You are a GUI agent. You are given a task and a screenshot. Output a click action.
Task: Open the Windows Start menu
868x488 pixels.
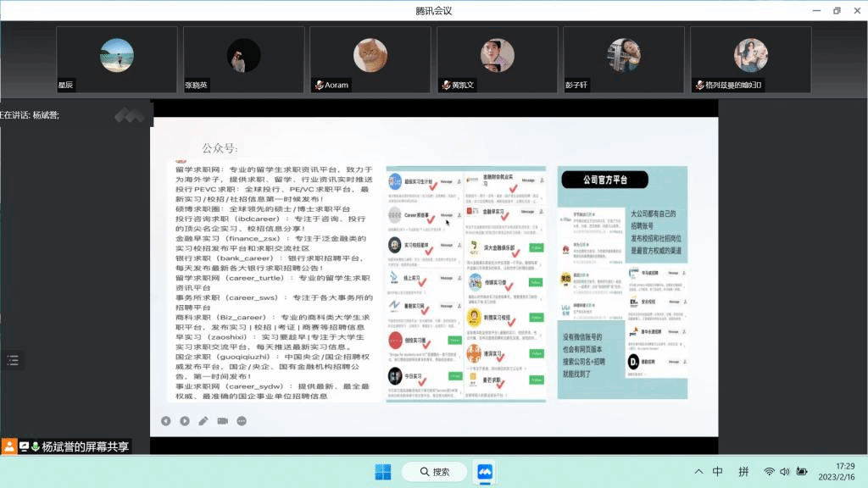(x=382, y=472)
